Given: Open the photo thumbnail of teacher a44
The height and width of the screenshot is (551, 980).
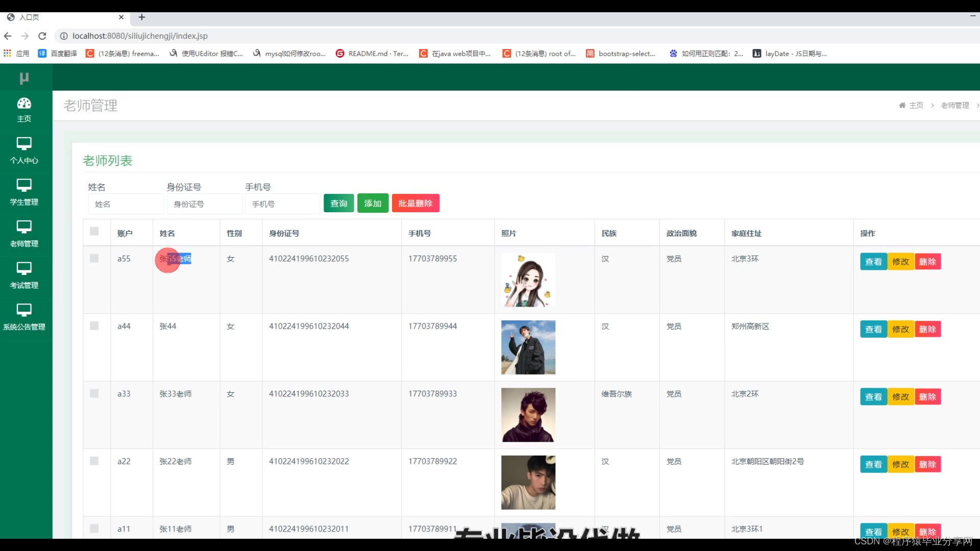Looking at the screenshot, I should point(528,347).
